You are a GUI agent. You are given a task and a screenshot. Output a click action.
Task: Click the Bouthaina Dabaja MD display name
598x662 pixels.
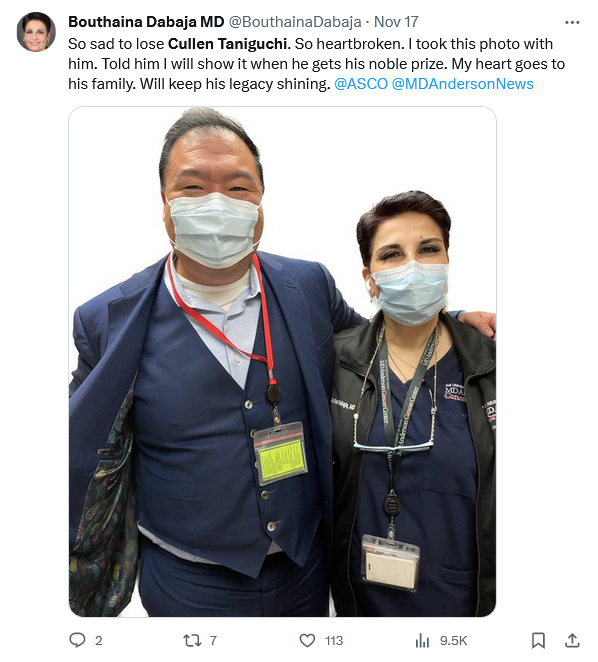click(146, 22)
